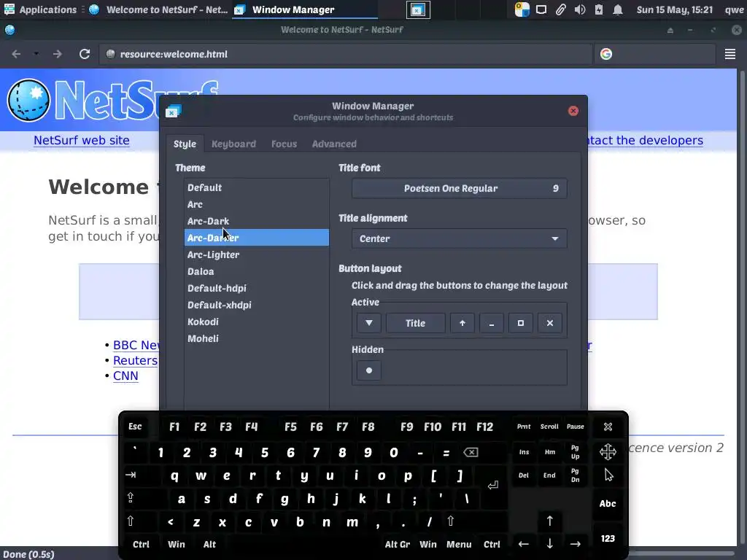
Task: Click the date and time clock
Action: (675, 9)
